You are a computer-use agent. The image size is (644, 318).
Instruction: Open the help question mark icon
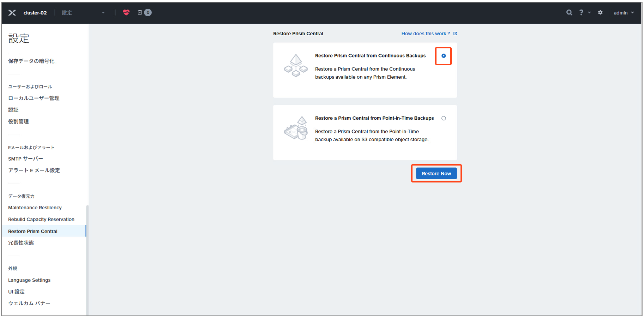[581, 12]
